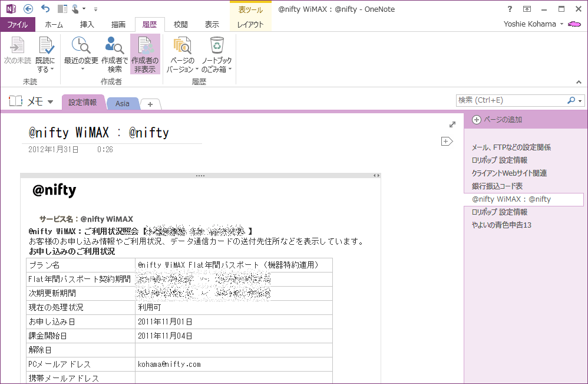Open the search scope dropdown arrow
Screen dimensions: 588x384
(580, 101)
